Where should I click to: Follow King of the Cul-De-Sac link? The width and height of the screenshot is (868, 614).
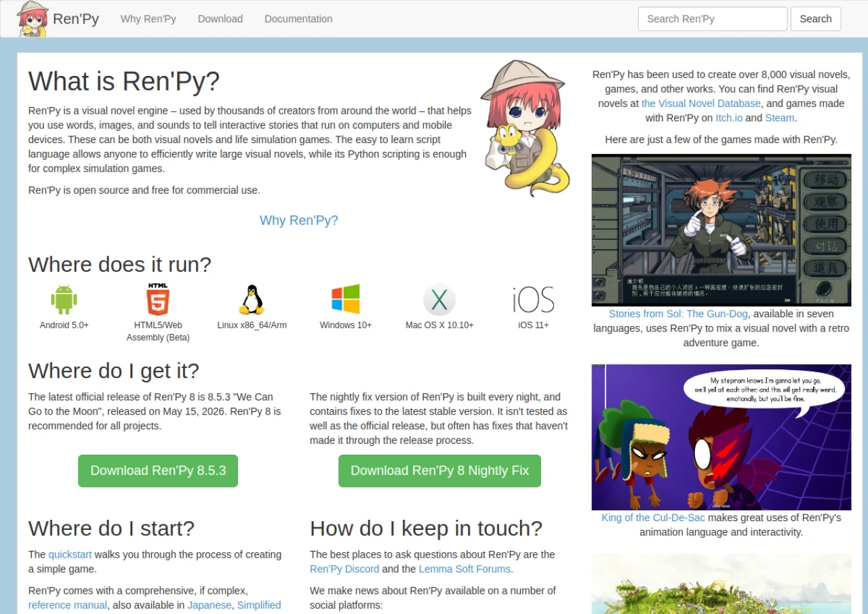(653, 518)
